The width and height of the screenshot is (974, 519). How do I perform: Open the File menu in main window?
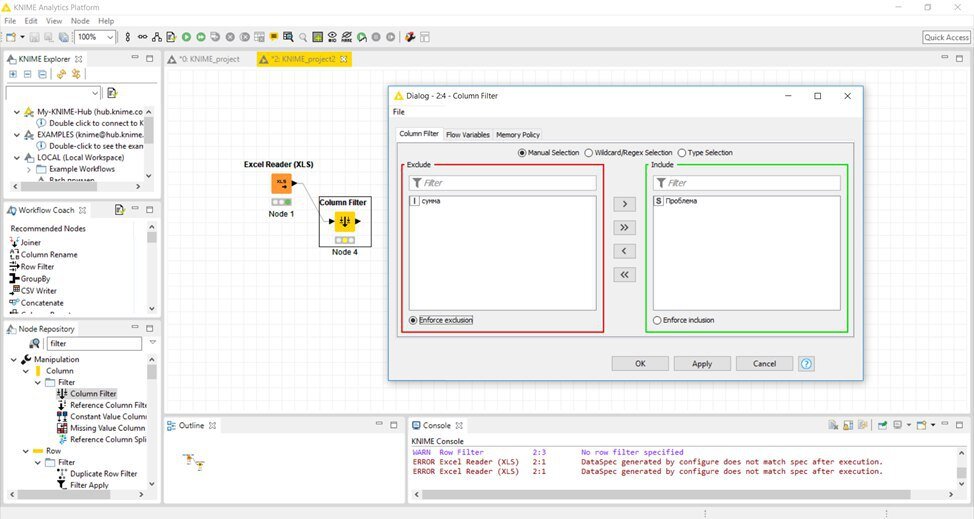click(x=10, y=21)
